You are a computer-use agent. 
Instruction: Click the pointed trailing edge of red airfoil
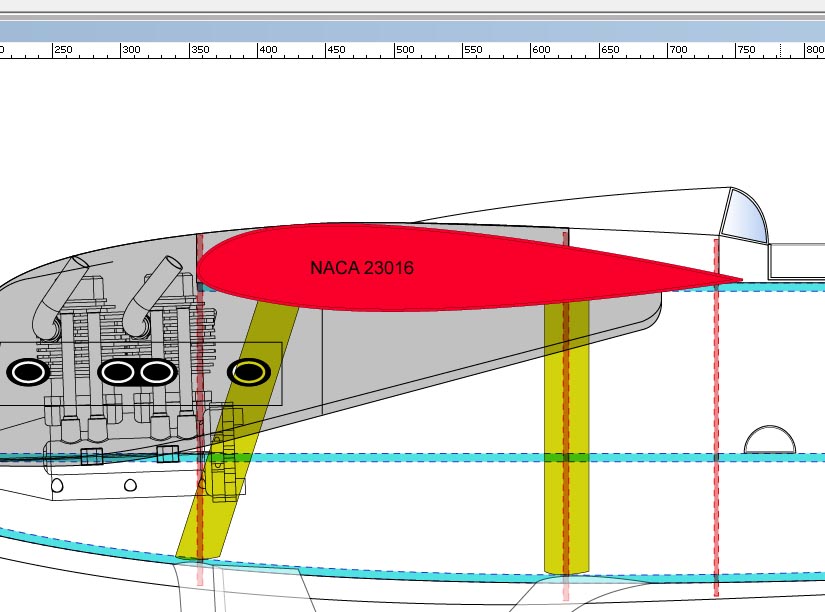click(x=738, y=279)
